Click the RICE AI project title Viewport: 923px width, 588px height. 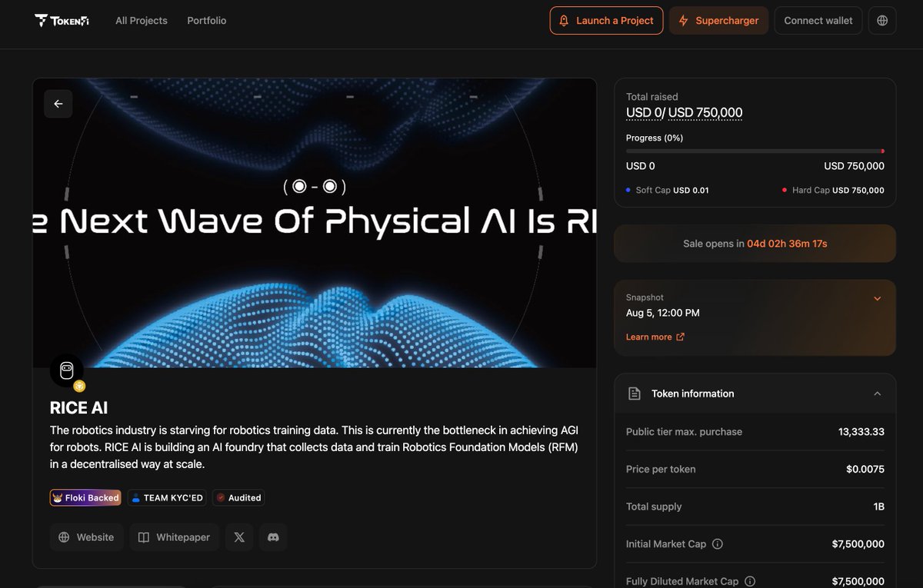coord(79,407)
